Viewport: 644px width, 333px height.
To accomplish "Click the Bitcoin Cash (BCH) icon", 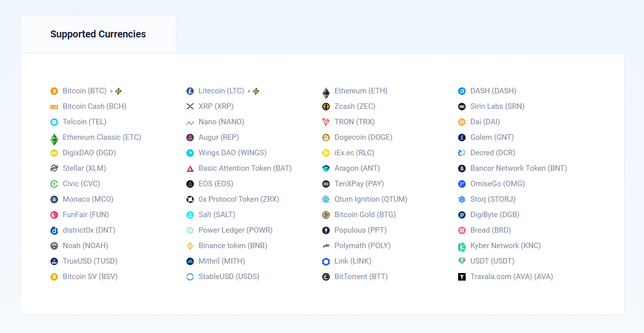I will pyautogui.click(x=54, y=107).
